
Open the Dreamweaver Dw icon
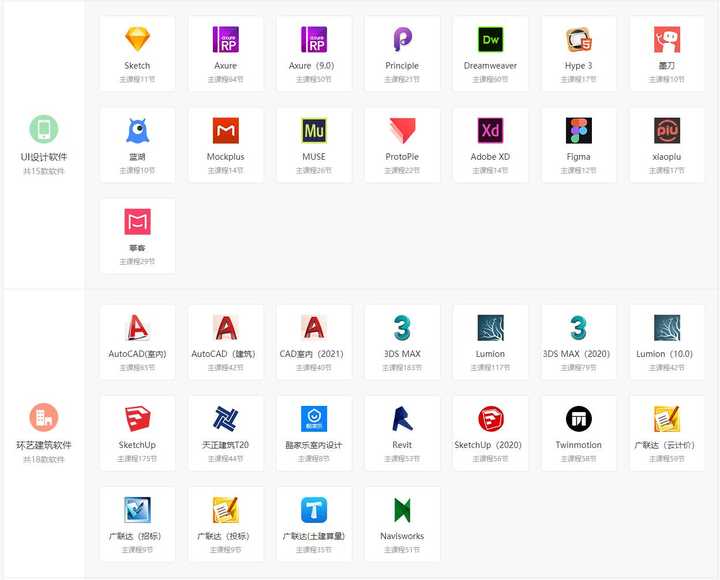(x=490, y=39)
